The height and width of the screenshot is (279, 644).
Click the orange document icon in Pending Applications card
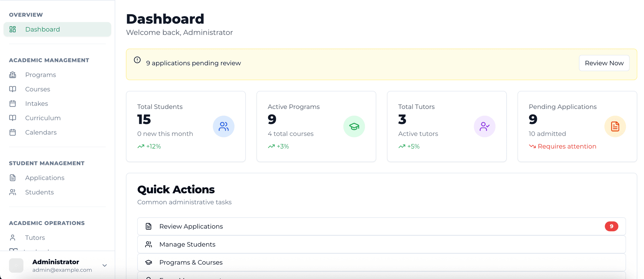click(x=615, y=126)
